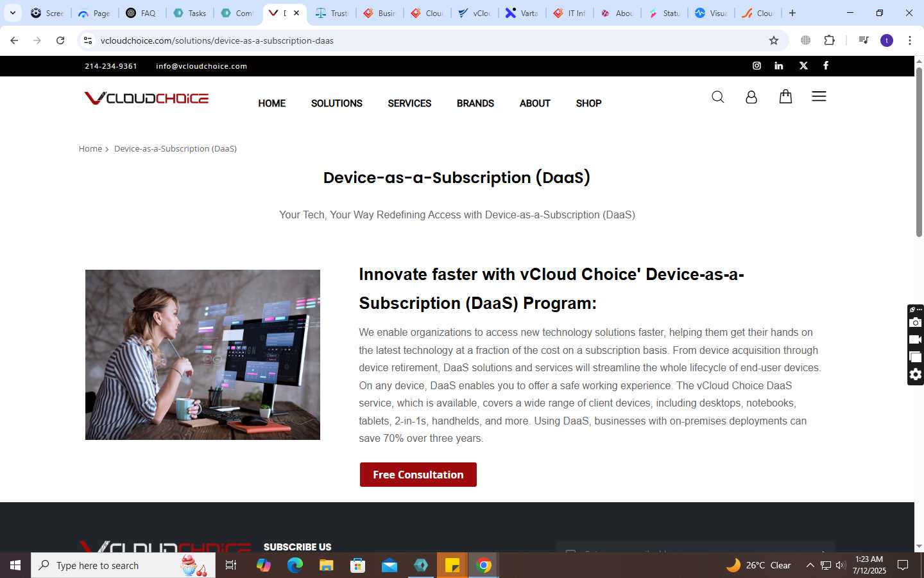Screen dimensions: 924x578
Task: Open Chrome media control icon
Action: (863, 40)
